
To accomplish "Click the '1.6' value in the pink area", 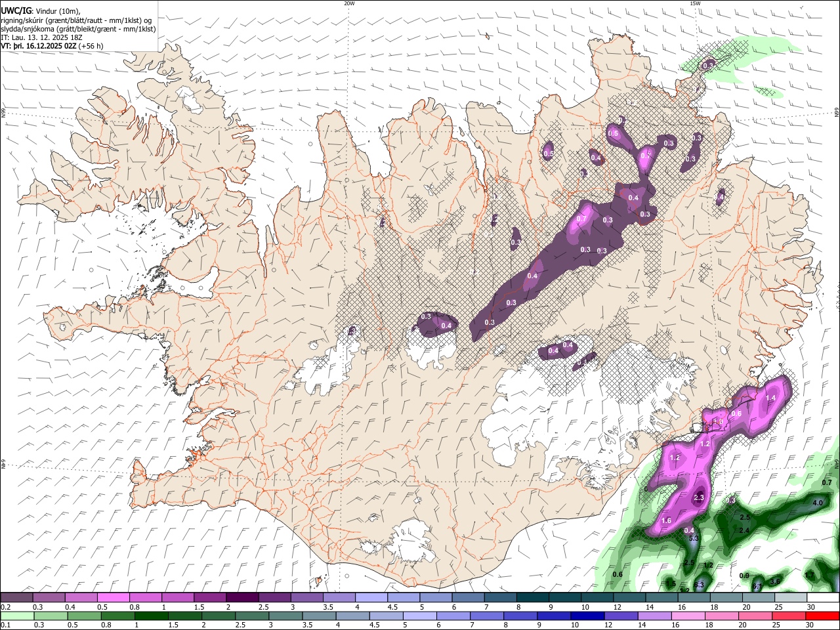I will pyautogui.click(x=666, y=520).
